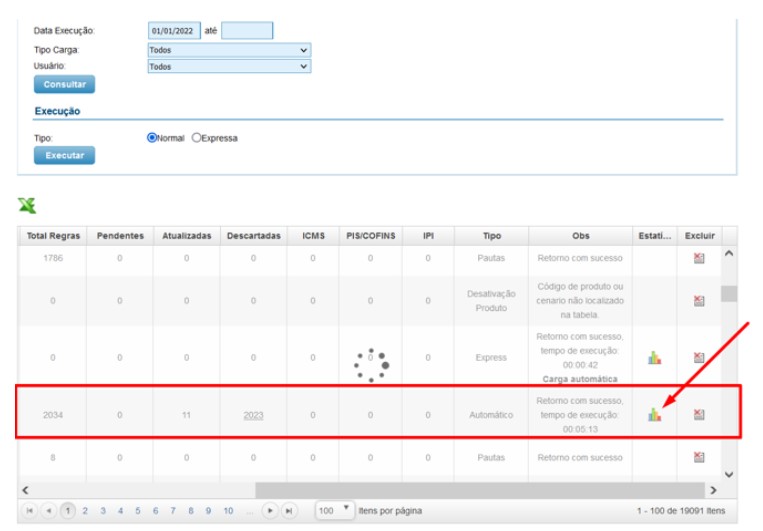Image resolution: width=763 pixels, height=531 pixels.
Task: Go to results page 8
Action: coord(191,511)
